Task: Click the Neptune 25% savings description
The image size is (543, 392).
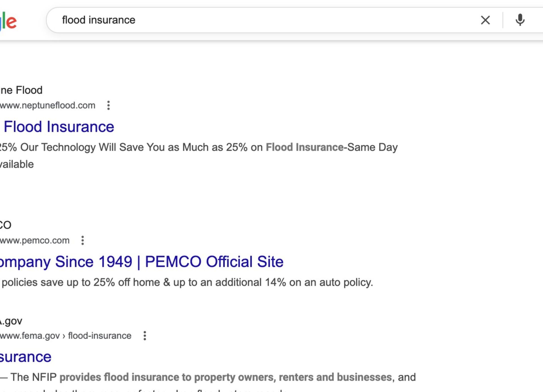Action: [x=141, y=148]
